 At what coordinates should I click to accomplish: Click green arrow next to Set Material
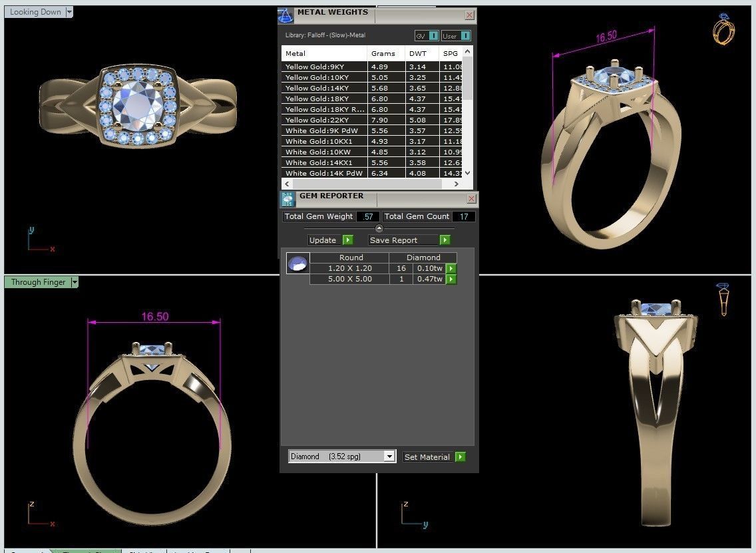click(461, 457)
